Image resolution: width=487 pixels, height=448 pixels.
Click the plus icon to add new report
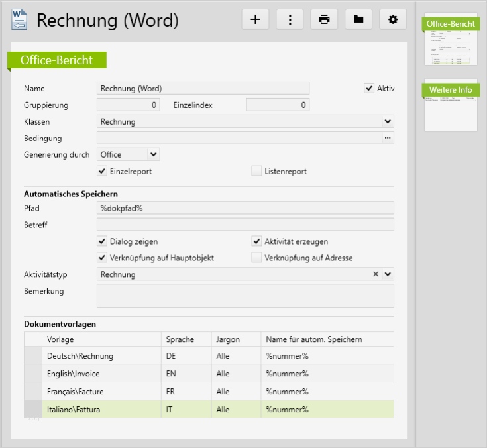tap(255, 19)
